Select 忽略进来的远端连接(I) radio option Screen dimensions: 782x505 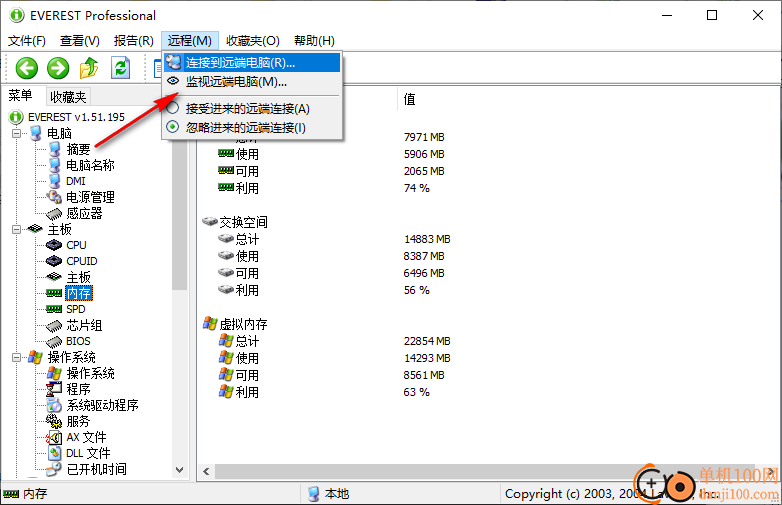pos(173,127)
